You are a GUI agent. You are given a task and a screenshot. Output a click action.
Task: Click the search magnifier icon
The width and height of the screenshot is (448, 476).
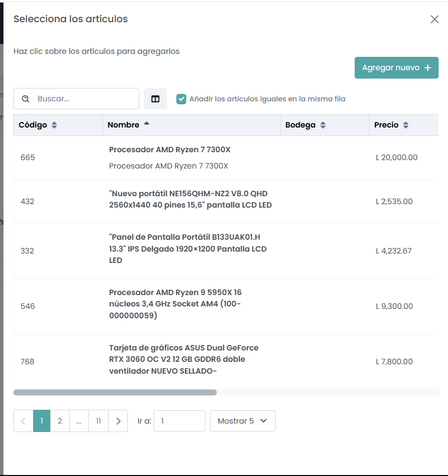(x=26, y=99)
